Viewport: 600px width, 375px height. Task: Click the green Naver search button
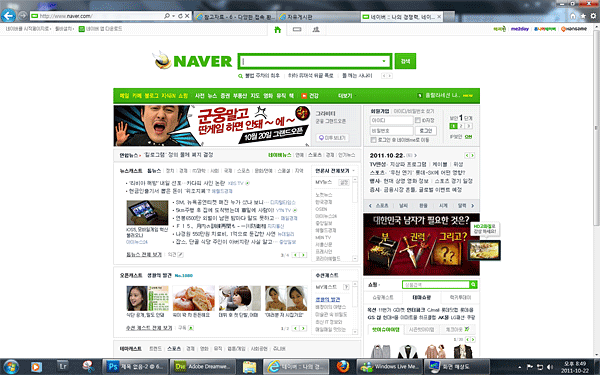[x=405, y=61]
